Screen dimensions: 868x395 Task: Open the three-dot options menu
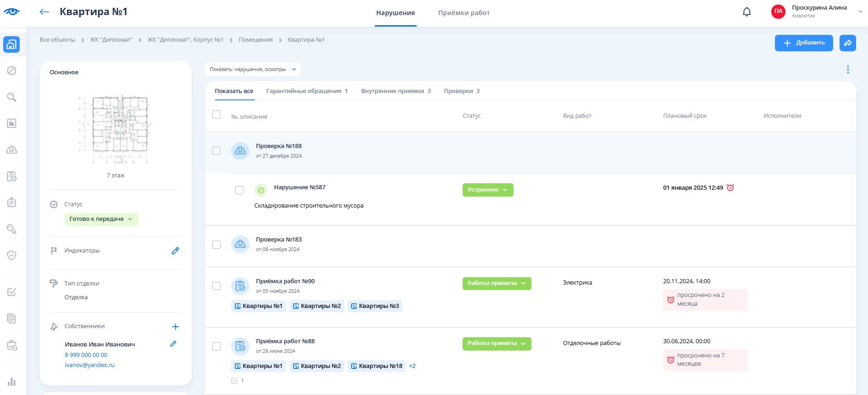click(x=847, y=69)
